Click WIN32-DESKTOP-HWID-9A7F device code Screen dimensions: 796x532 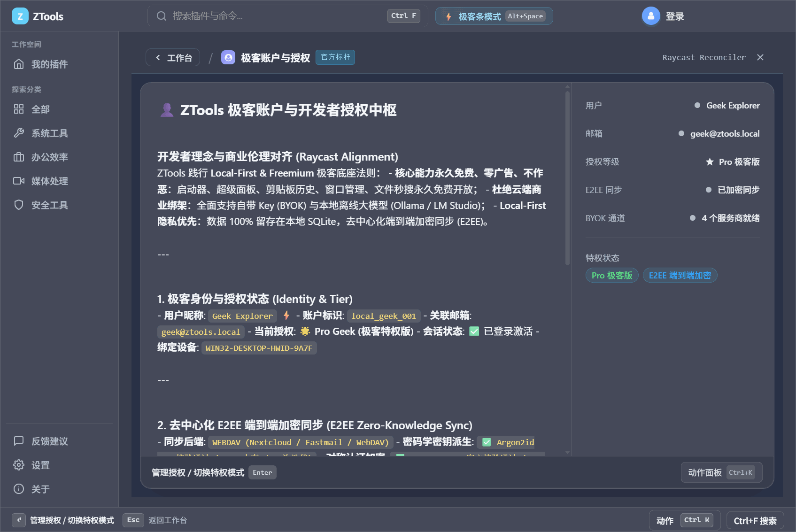click(x=259, y=348)
